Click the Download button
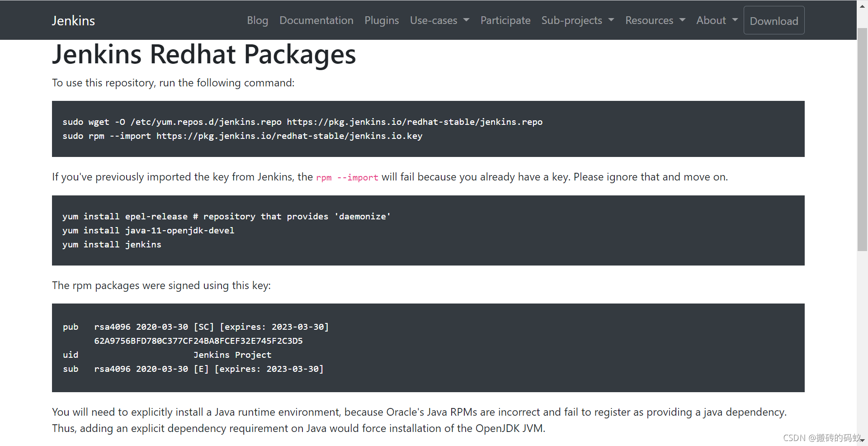Screen dimensions: 868x446 pos(774,20)
